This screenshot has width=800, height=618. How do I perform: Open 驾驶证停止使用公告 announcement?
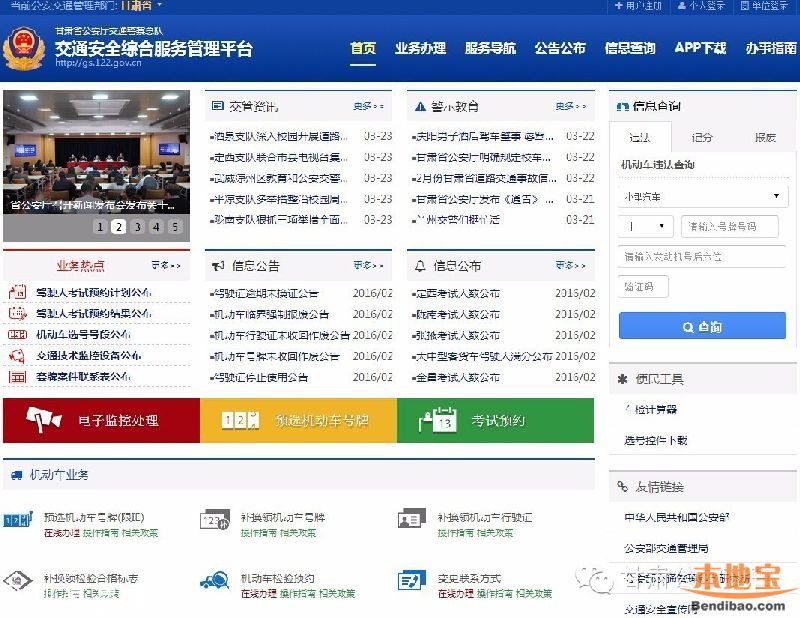pyautogui.click(x=261, y=378)
